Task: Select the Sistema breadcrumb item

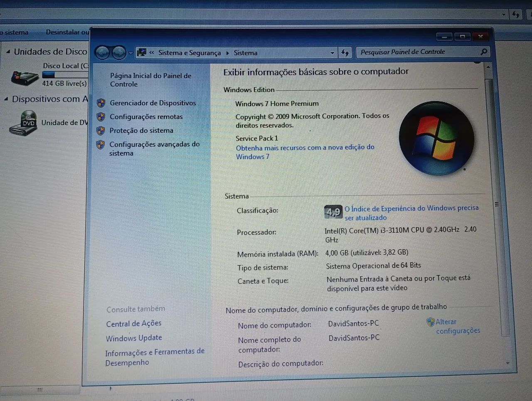Action: pyautogui.click(x=246, y=53)
